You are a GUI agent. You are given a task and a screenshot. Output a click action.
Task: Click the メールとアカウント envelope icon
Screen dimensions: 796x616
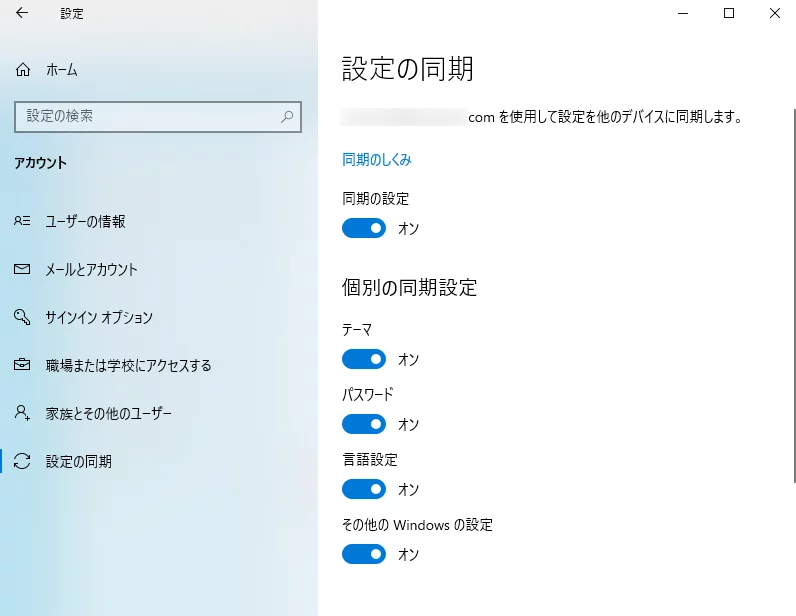tap(22, 270)
